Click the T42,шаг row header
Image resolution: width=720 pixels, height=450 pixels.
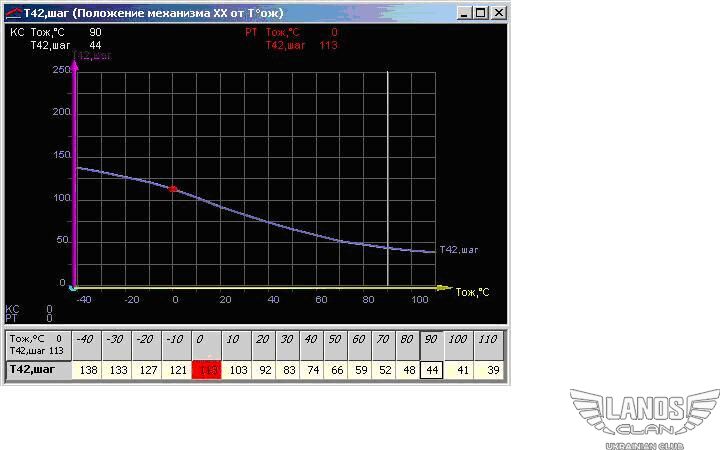click(x=38, y=370)
